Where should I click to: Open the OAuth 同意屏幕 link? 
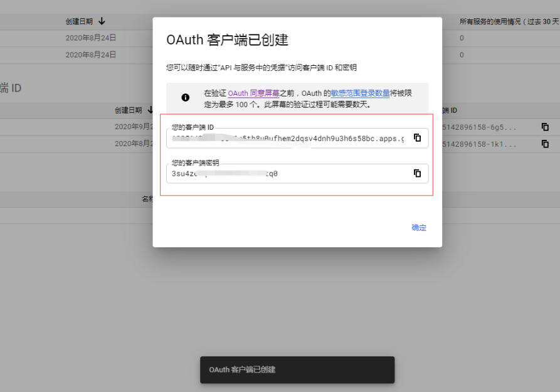click(253, 93)
